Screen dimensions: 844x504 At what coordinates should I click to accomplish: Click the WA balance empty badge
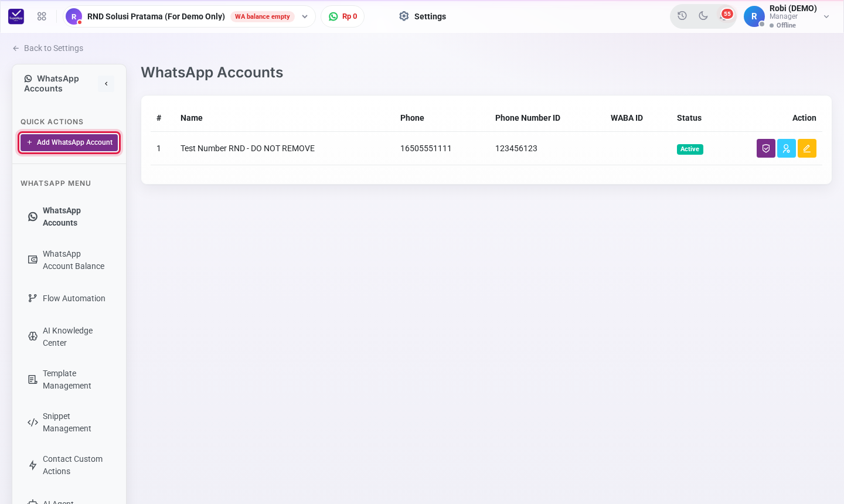[x=263, y=16]
